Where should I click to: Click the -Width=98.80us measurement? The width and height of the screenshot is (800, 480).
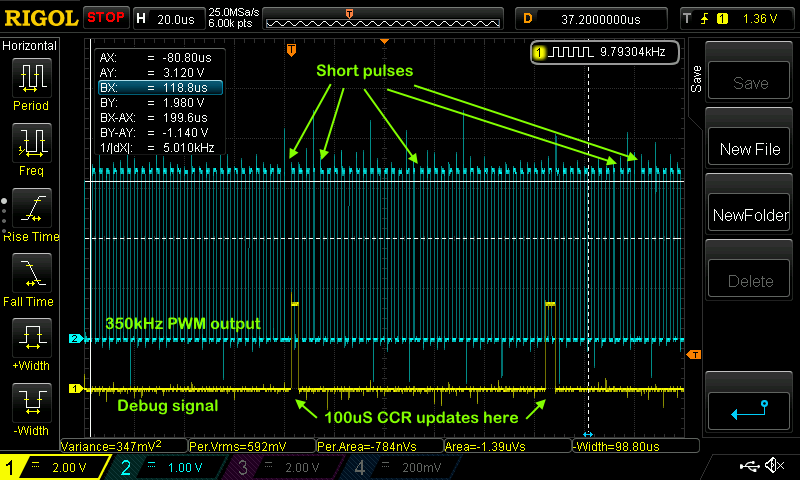636,446
